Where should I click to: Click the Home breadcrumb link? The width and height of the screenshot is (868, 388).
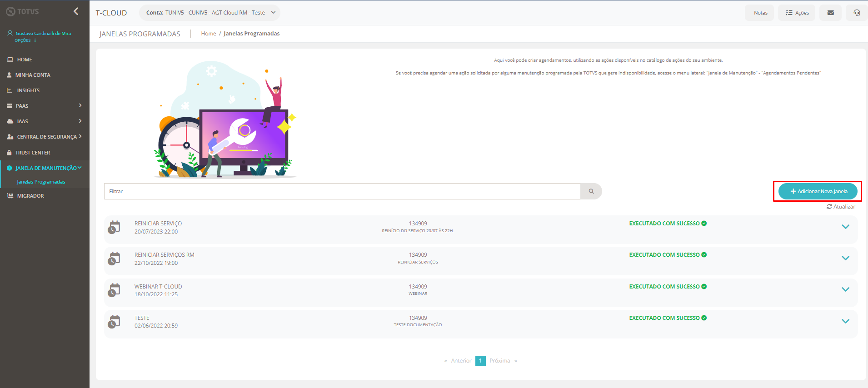[209, 34]
